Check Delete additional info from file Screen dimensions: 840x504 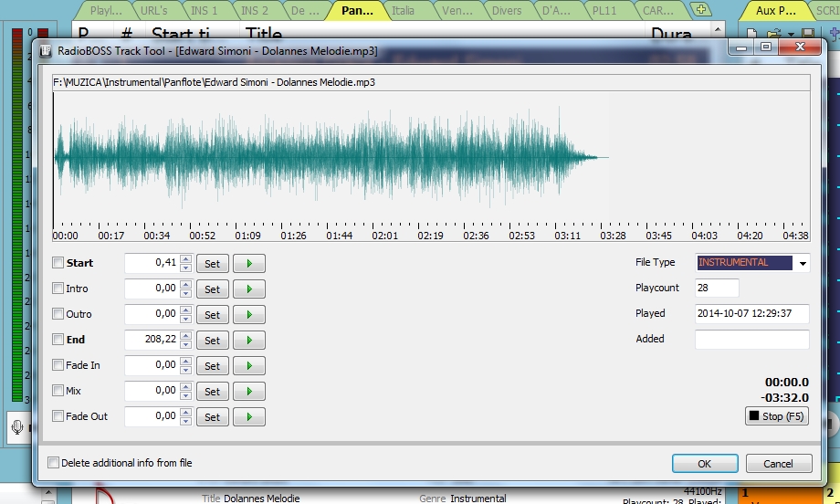click(54, 463)
